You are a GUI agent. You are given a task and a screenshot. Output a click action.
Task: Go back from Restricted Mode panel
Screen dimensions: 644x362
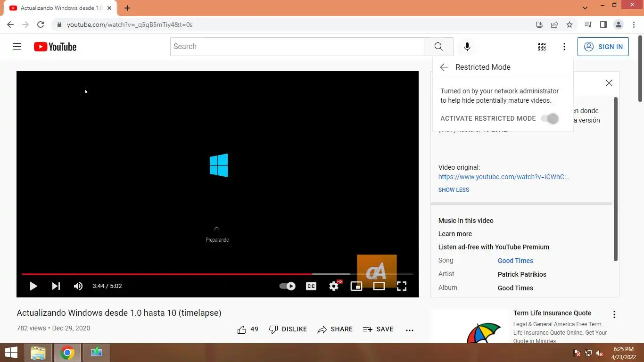(444, 67)
